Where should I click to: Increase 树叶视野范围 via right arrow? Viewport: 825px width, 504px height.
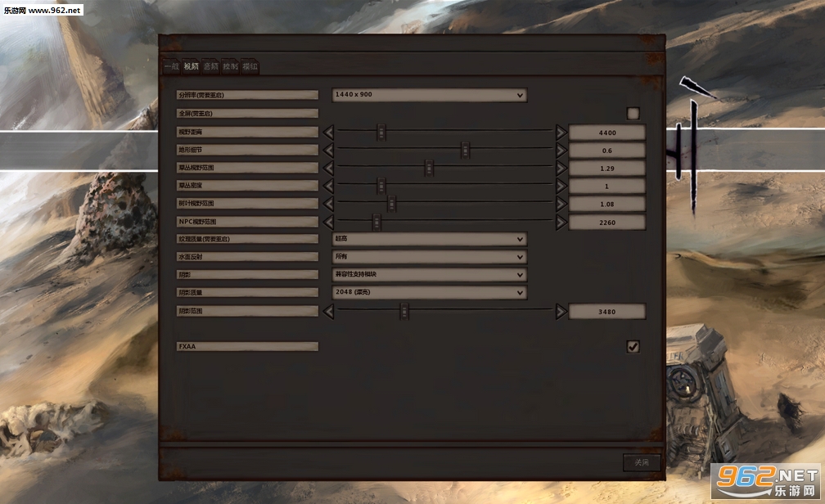pyautogui.click(x=561, y=204)
